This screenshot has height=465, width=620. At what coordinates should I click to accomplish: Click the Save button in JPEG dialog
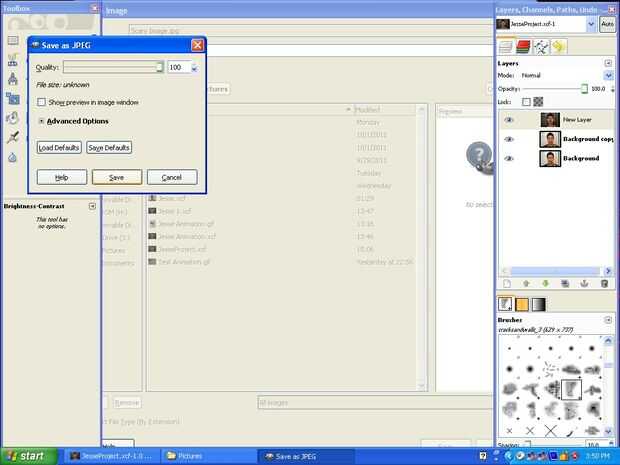click(117, 178)
